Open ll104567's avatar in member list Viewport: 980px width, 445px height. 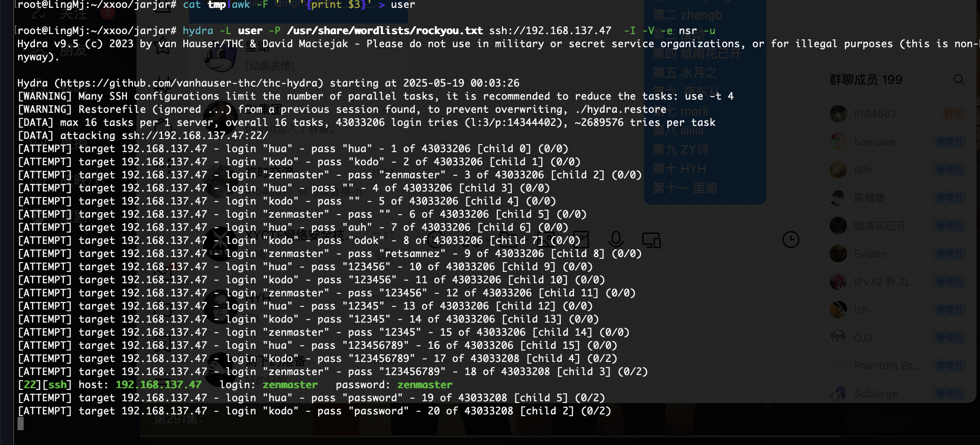point(838,114)
